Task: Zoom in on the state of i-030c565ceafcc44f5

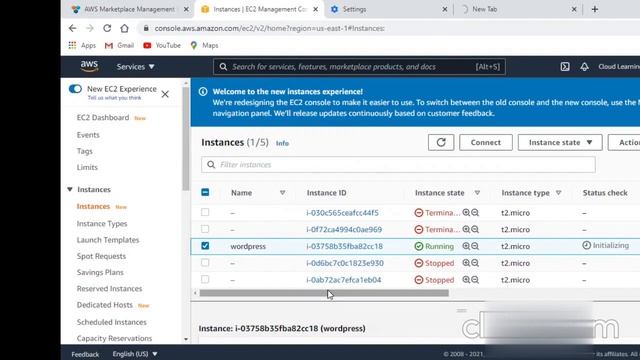Action: click(466, 213)
